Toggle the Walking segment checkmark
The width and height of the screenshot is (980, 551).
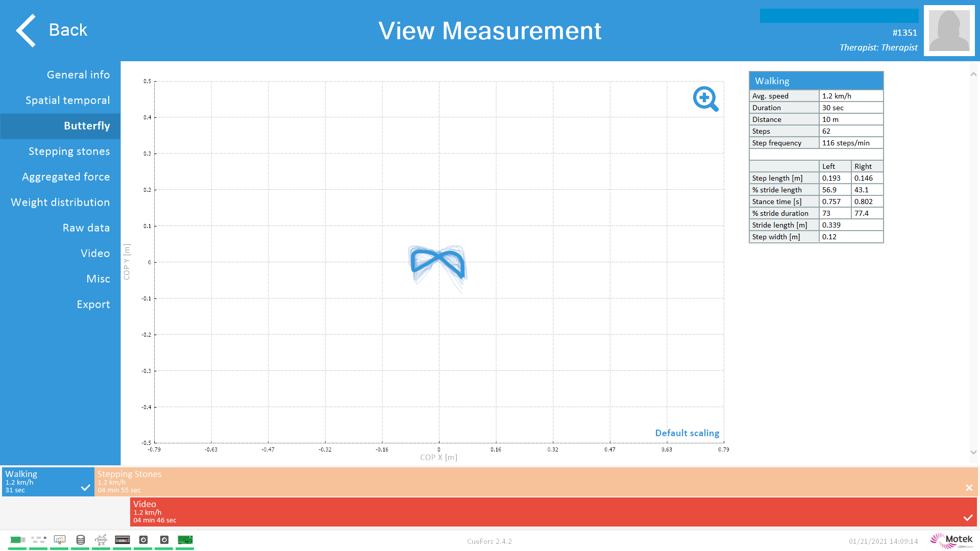coord(86,488)
